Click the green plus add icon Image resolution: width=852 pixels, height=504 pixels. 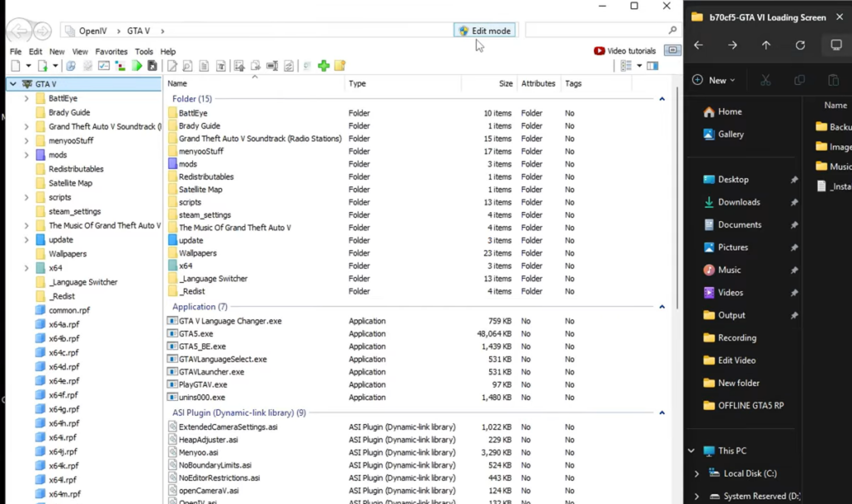coord(324,66)
